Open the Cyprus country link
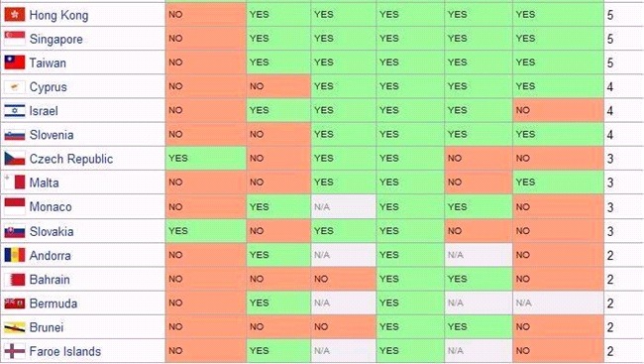Screen dimensions: 644x364 coord(49,87)
